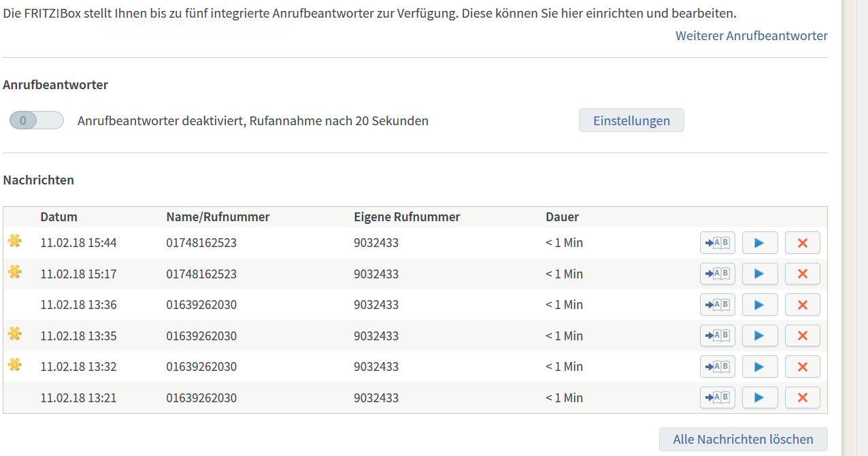Delete the 11.02.18 15:17 message

(x=802, y=274)
